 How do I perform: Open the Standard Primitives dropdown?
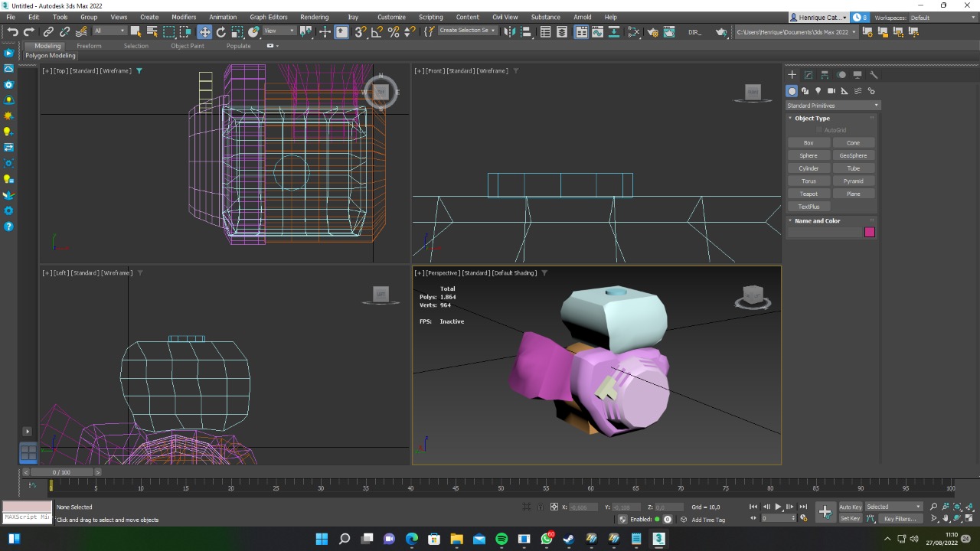point(833,106)
